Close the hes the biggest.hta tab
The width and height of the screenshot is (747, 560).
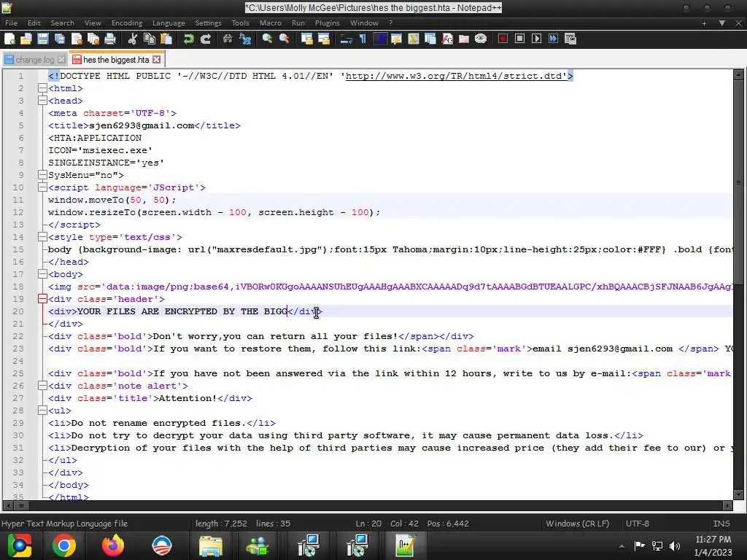[156, 60]
